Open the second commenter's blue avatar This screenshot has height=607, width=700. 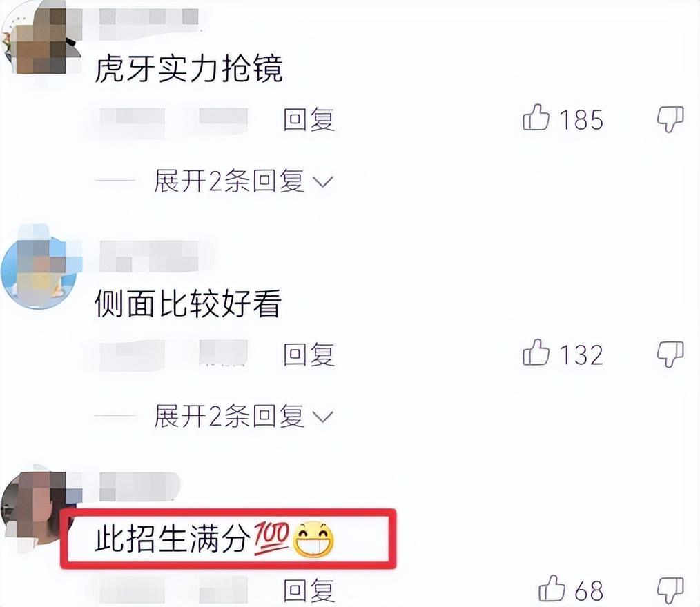click(41, 271)
